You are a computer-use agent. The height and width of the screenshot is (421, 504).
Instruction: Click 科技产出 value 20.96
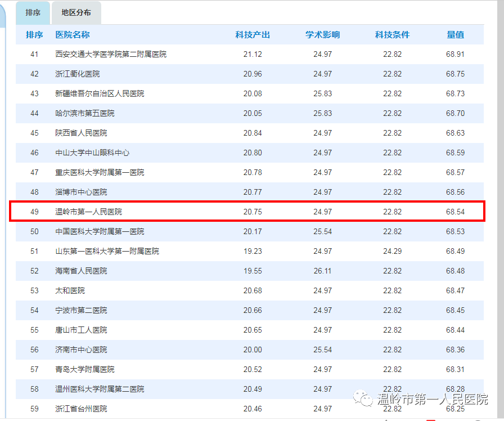click(x=253, y=74)
